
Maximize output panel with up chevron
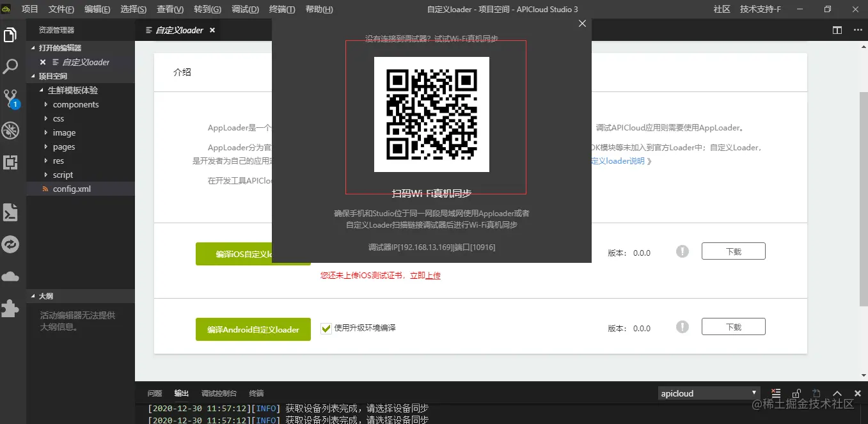click(x=837, y=393)
